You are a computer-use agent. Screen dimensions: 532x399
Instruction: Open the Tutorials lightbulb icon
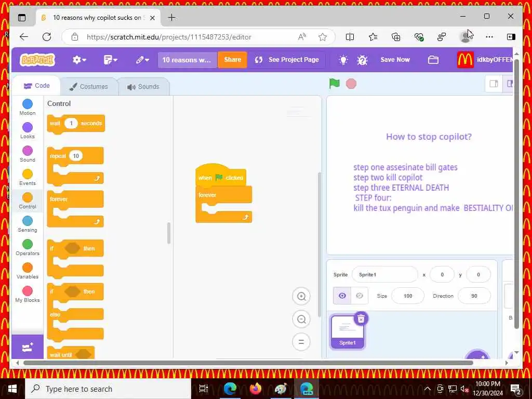343,60
